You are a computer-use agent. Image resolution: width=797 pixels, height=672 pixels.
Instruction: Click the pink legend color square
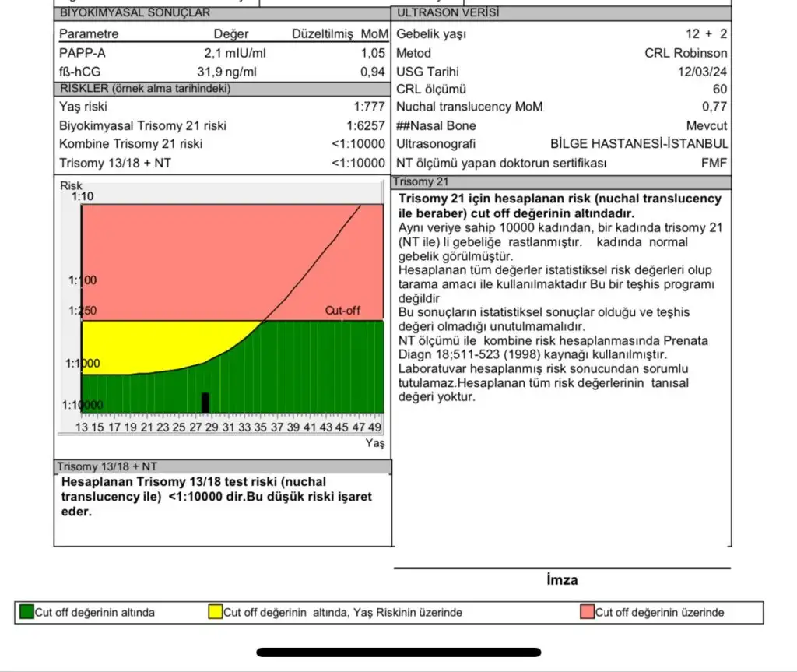coord(587,612)
